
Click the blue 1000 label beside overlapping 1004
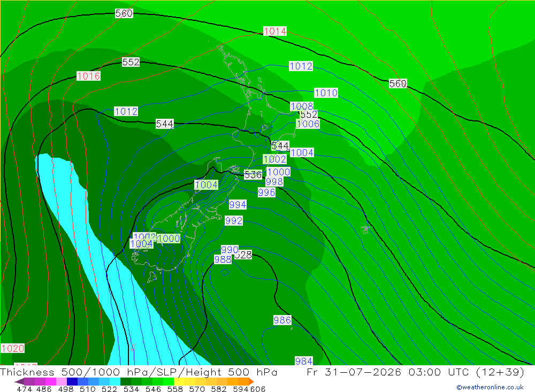(169, 239)
